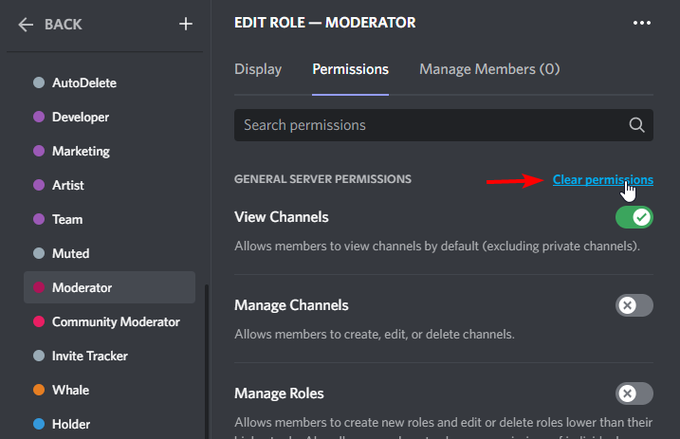The width and height of the screenshot is (680, 439).
Task: Go back using the BACK label
Action: [x=63, y=24]
